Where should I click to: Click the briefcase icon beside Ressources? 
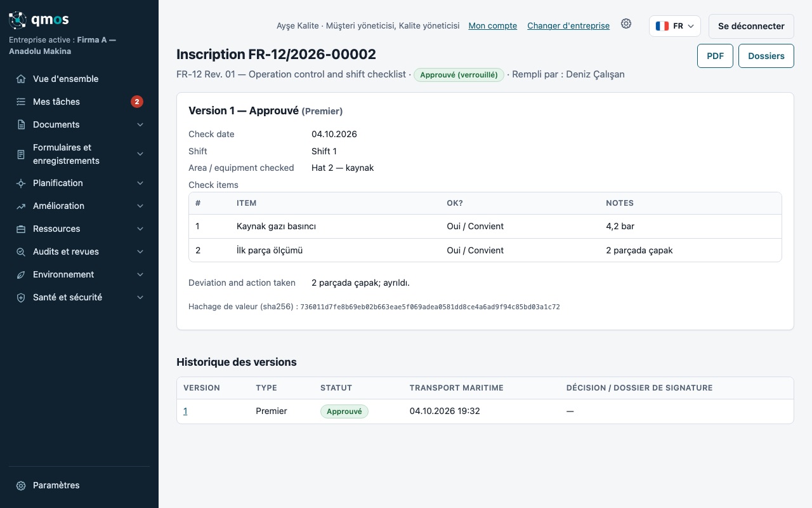coord(21,229)
